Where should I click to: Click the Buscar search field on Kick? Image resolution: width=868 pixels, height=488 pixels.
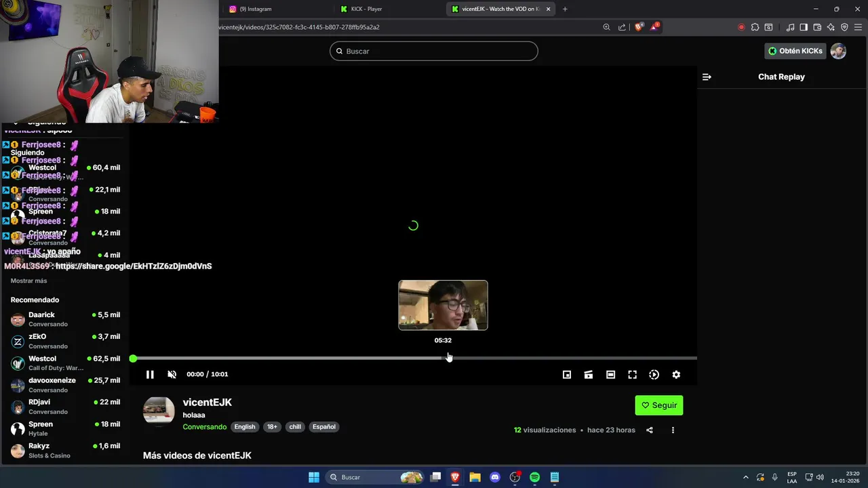434,51
